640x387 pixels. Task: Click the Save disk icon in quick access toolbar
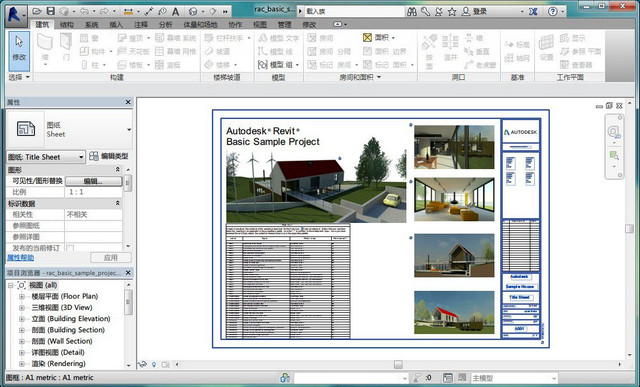[x=51, y=11]
